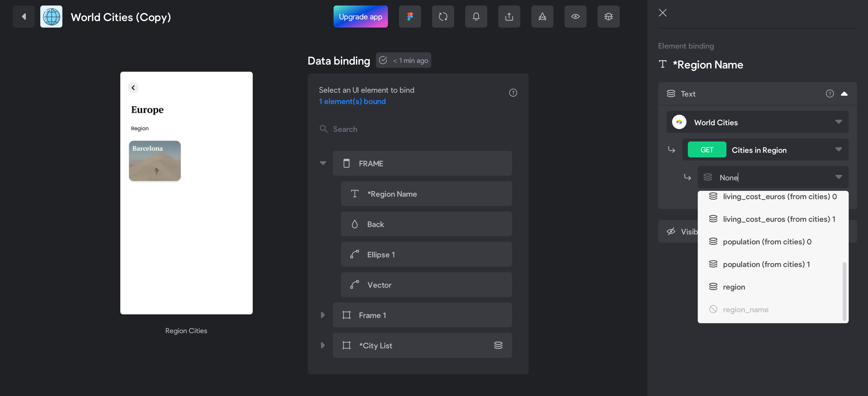Collapse the FRAME tree node
The image size is (868, 396).
click(323, 163)
